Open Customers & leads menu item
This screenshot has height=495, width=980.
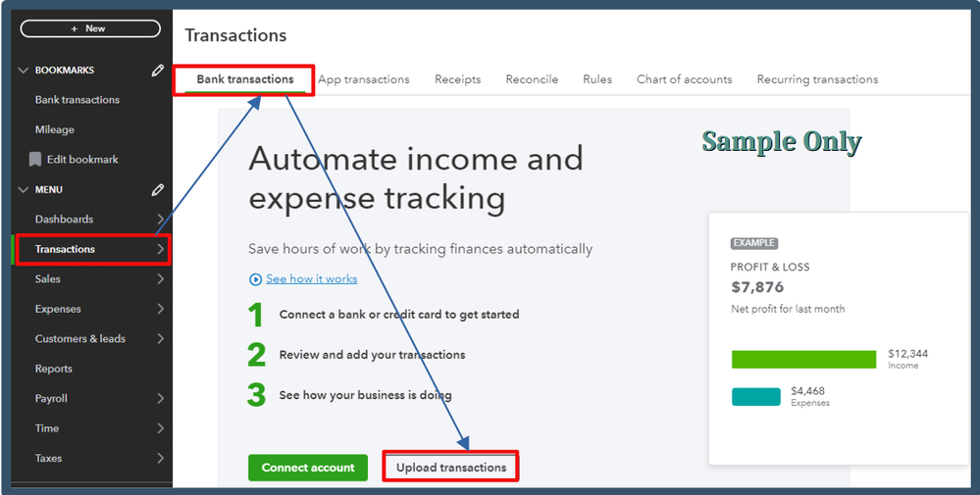(80, 339)
